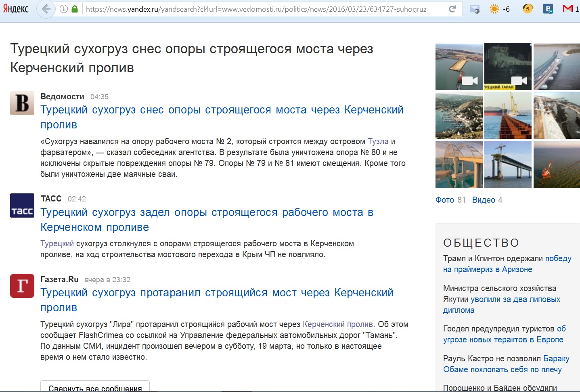Open the TASS source logo icon

[22, 205]
